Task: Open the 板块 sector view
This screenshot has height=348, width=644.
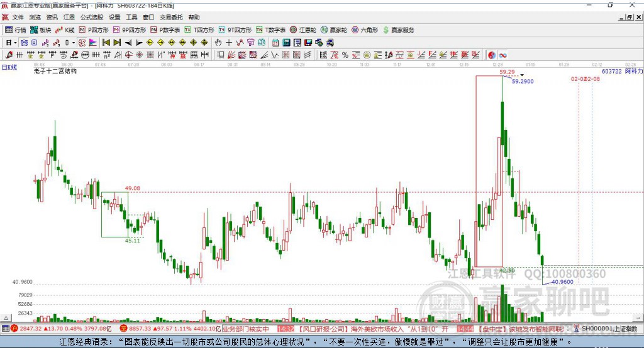Action: pyautogui.click(x=40, y=30)
